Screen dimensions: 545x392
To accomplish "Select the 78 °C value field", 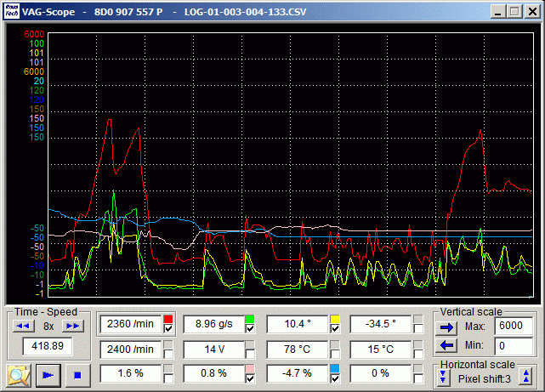I will [298, 349].
